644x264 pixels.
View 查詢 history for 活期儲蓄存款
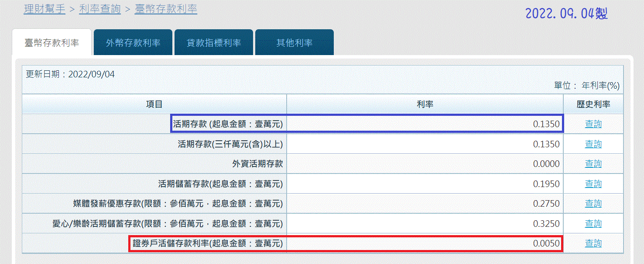click(593, 184)
